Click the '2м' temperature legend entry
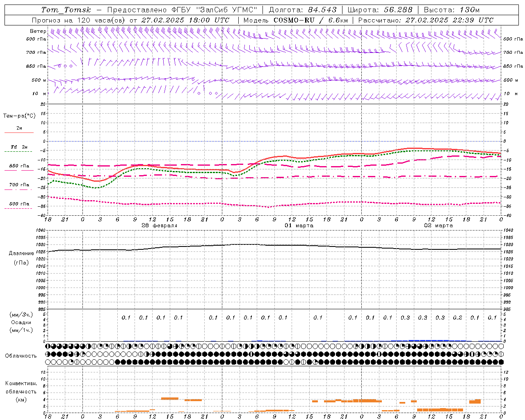Screen dimensions: 525x420 [x=19, y=128]
